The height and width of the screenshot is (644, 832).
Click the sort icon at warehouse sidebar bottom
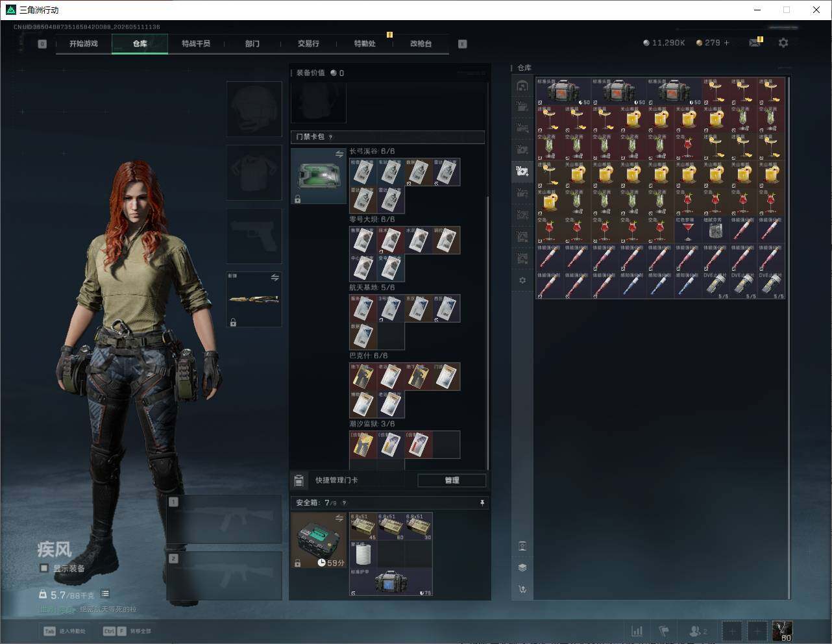522,589
